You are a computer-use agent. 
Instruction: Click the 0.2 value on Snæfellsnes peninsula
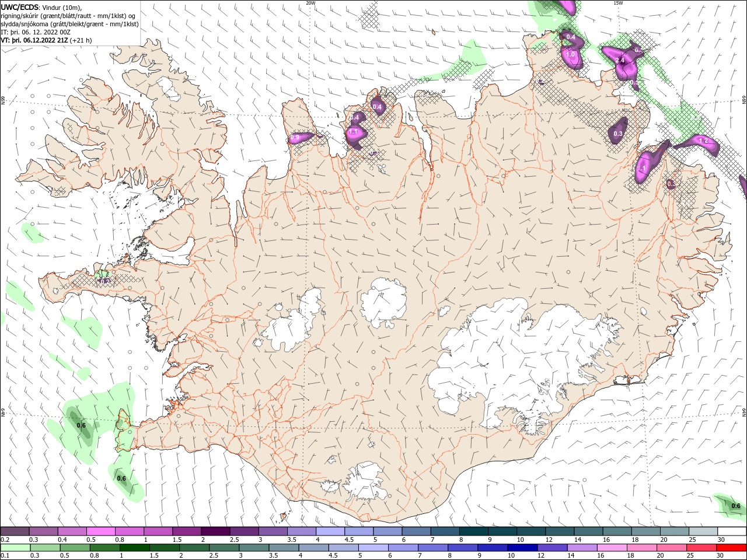(x=105, y=281)
